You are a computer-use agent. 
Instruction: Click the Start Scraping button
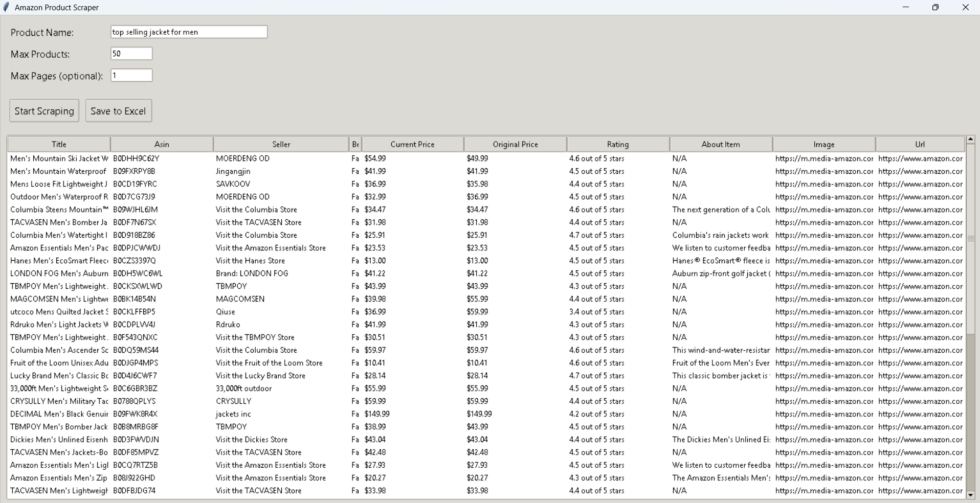pyautogui.click(x=44, y=111)
